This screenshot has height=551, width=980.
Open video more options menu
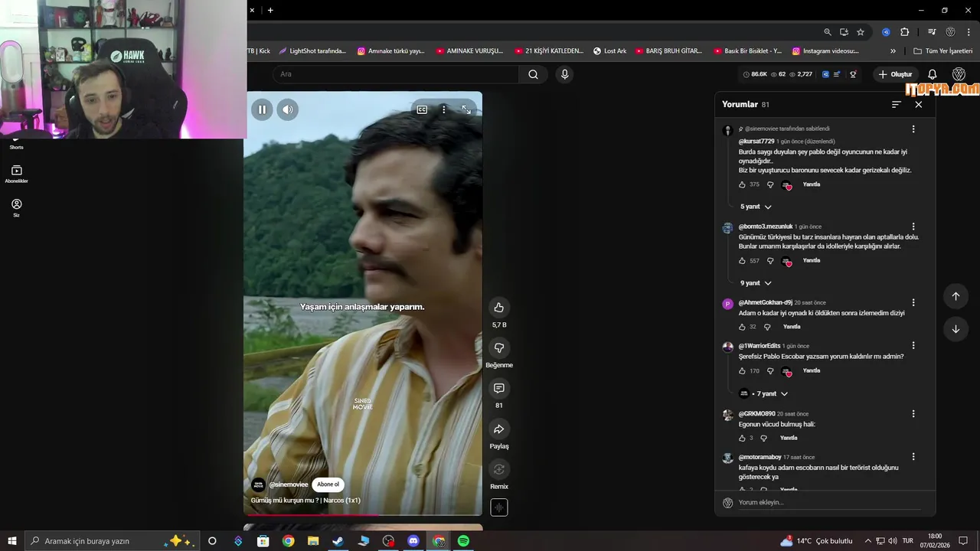(x=443, y=109)
